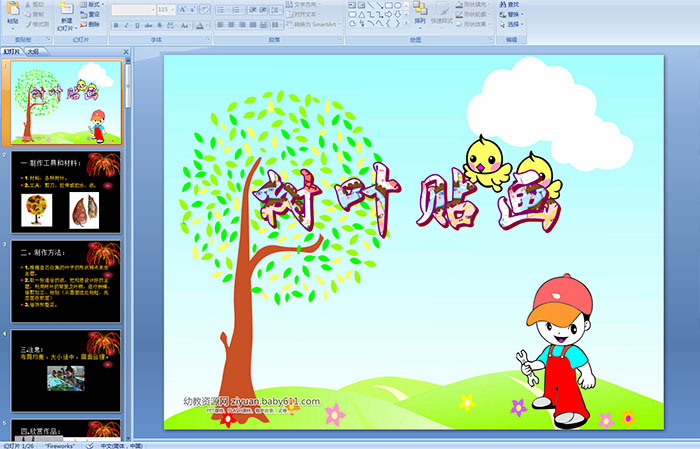Select the Down Arrow shape
Viewport: 700px width, 449px height.
coord(397,15)
